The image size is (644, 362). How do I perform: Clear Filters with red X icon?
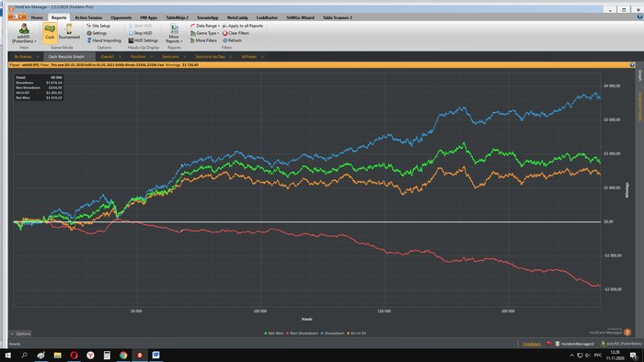[236, 33]
